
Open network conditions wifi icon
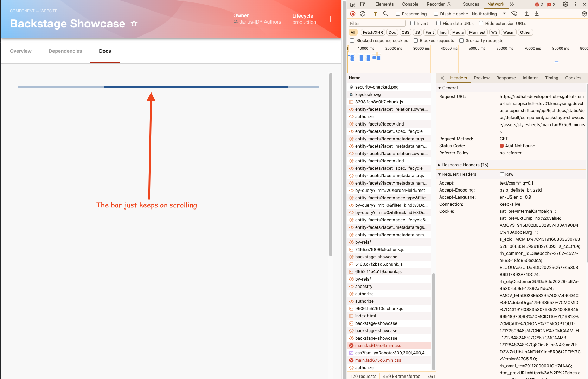click(x=514, y=14)
